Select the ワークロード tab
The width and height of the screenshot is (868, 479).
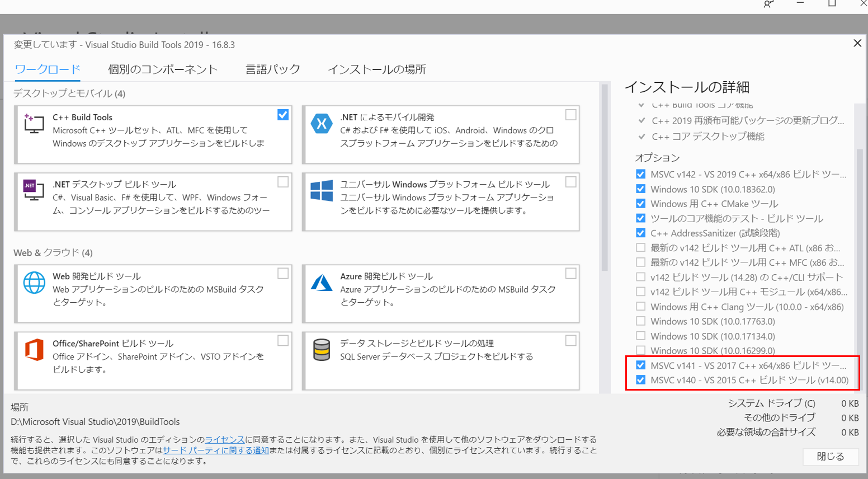tap(48, 69)
